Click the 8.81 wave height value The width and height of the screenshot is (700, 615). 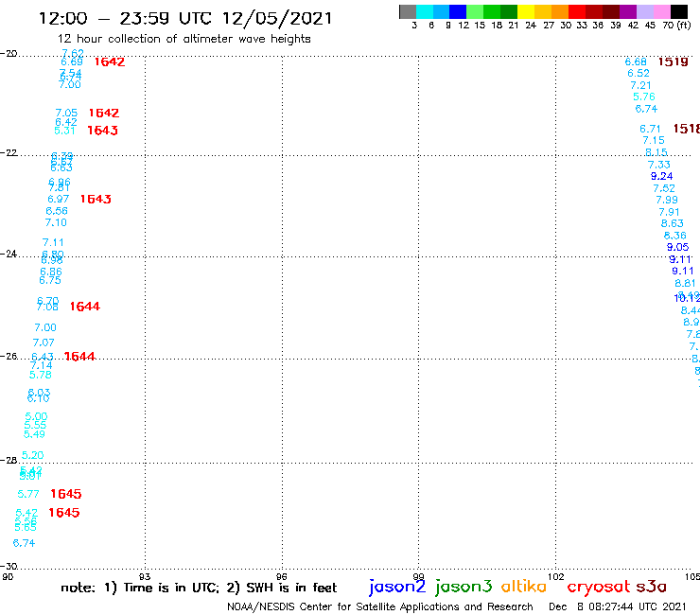(x=685, y=283)
